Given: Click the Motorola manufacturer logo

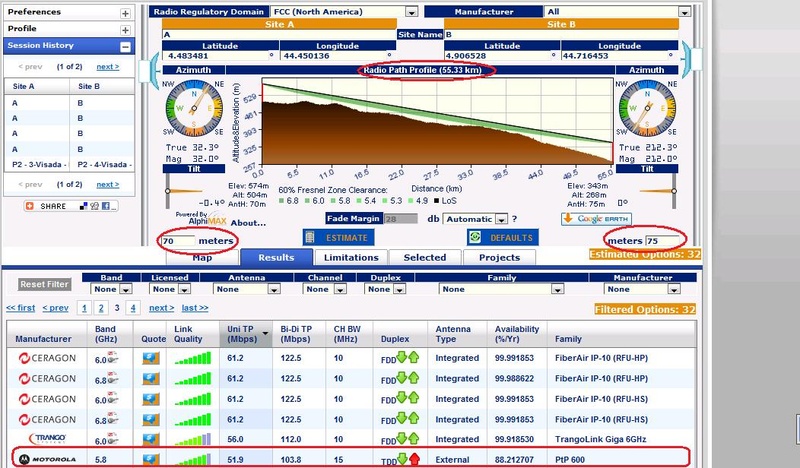Looking at the screenshot, I should [x=47, y=459].
